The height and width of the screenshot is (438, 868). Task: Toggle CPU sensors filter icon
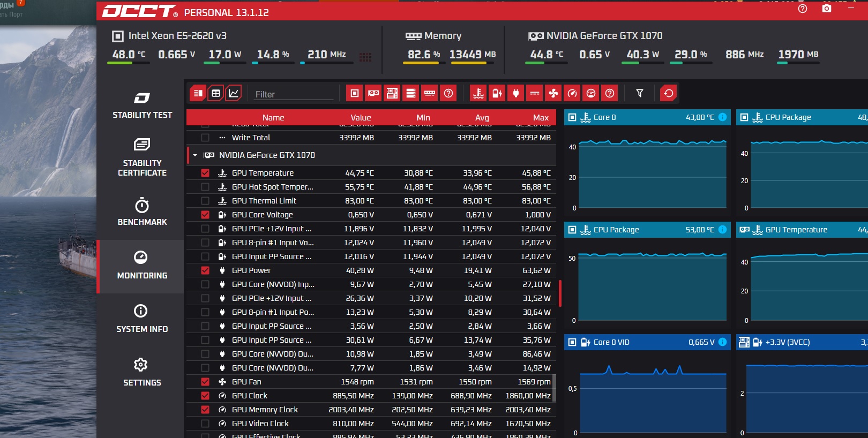click(355, 93)
